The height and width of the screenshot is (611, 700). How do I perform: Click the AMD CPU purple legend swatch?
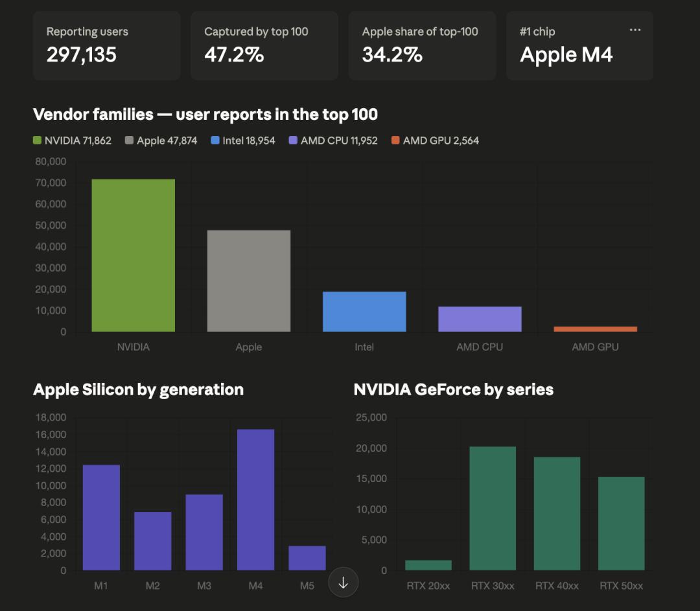tap(293, 140)
